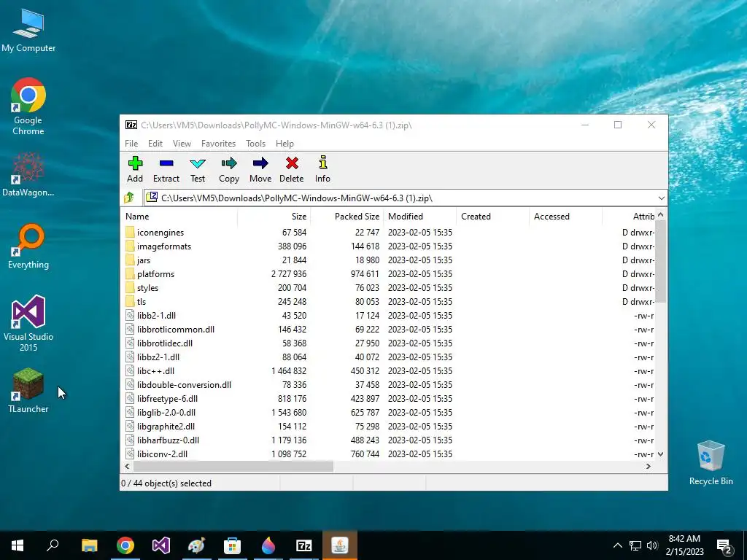Click the vertical scrollbar thumb in file list
Screen dimensions: 747x560
[x=660, y=261]
